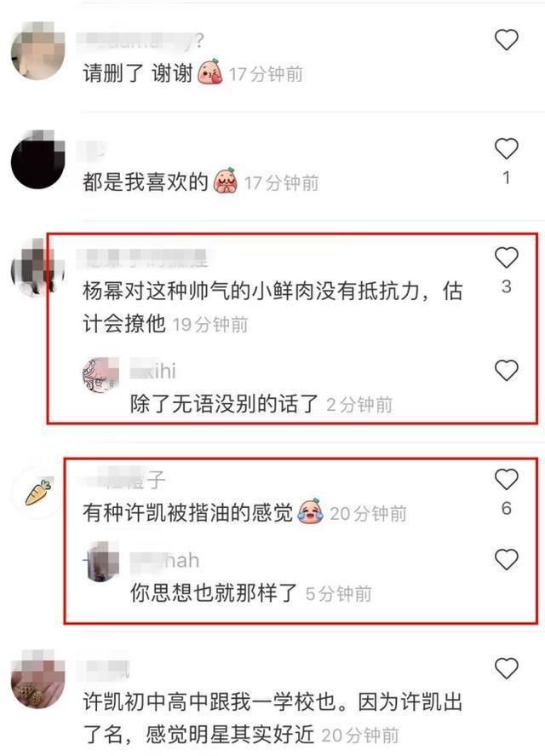Open avatar of 许凯 schoolmate commenter
This screenshot has height=756, width=545.
[37, 680]
